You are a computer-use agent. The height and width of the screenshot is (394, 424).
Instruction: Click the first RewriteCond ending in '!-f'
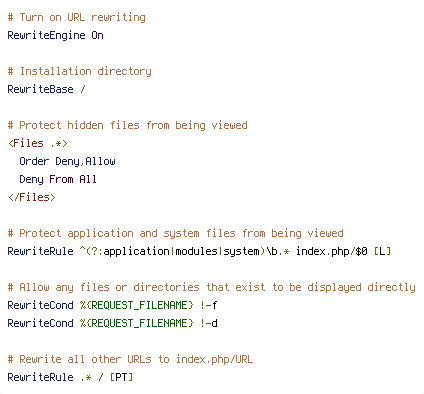pyautogui.click(x=112, y=305)
